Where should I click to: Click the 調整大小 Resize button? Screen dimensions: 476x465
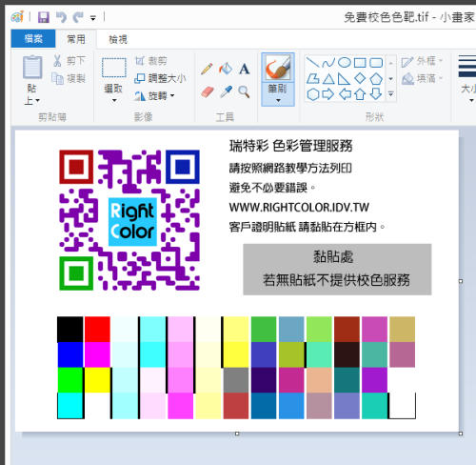(160, 78)
